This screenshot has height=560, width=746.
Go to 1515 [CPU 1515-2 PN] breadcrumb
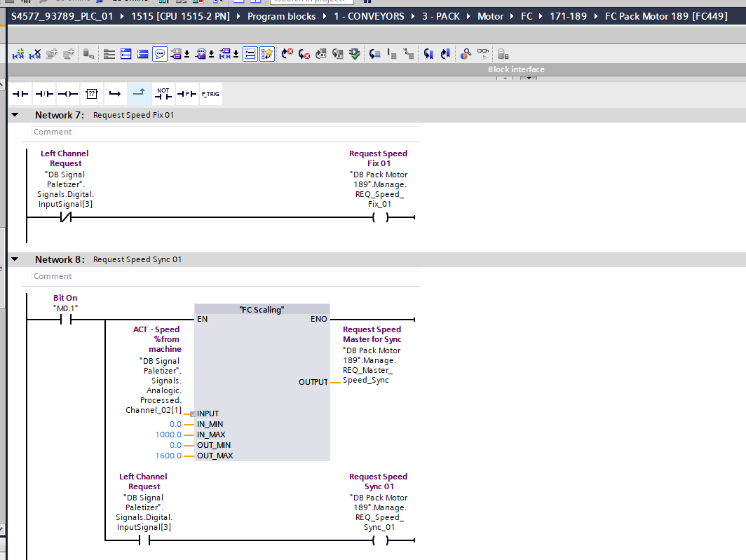coord(180,16)
